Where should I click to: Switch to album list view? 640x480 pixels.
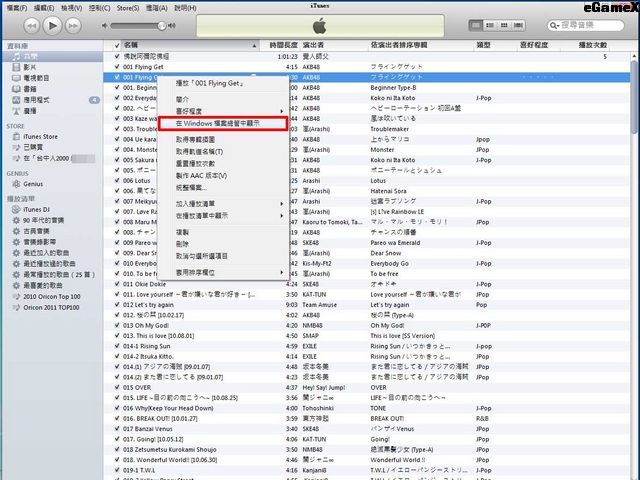(x=490, y=25)
